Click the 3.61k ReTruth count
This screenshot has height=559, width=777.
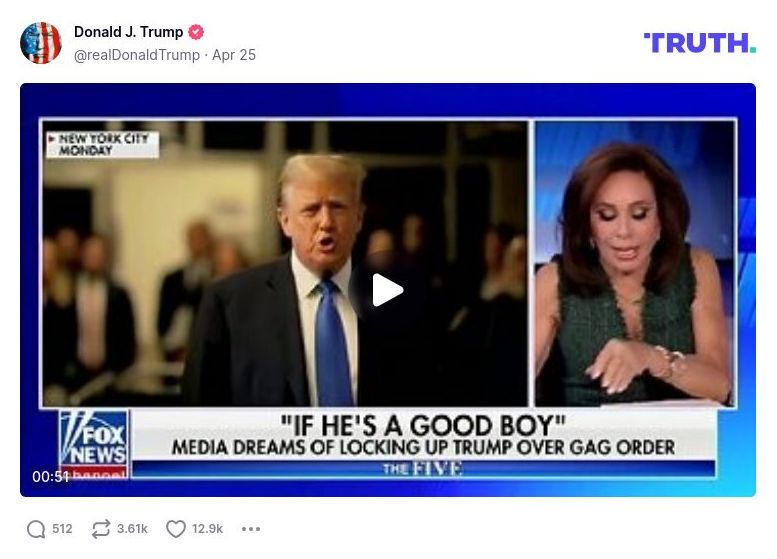(132, 529)
